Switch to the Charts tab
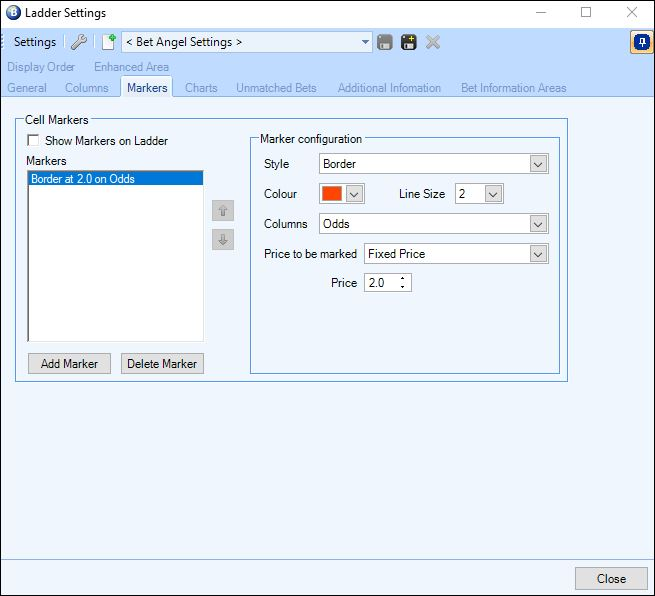Viewport: 655px width, 596px height. tap(201, 88)
